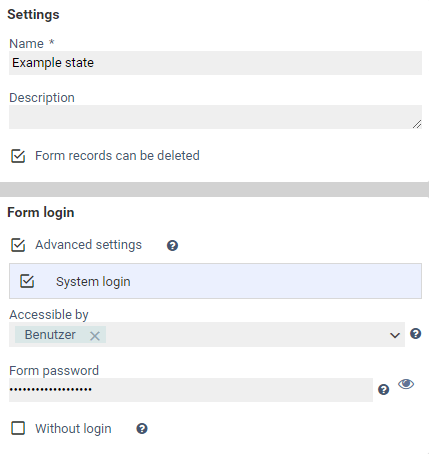Click the Description field resize handle

click(417, 124)
